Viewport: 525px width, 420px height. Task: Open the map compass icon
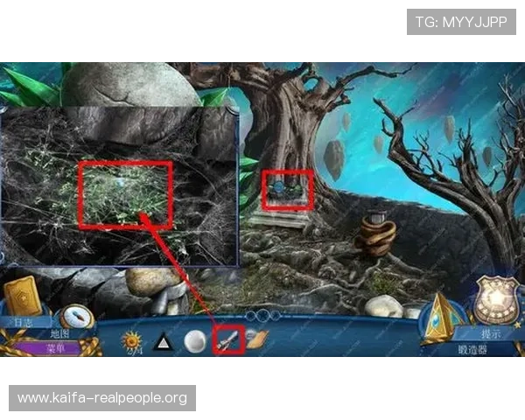tap(74, 318)
